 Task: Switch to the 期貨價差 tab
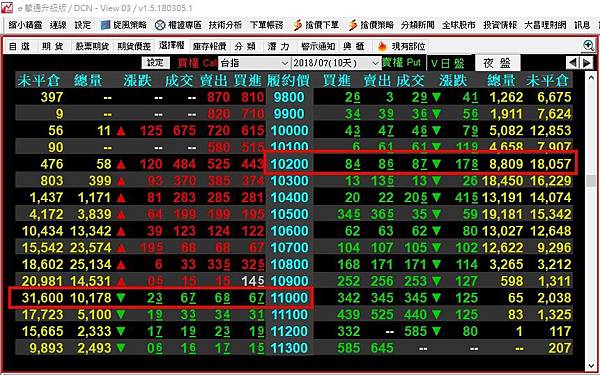134,47
